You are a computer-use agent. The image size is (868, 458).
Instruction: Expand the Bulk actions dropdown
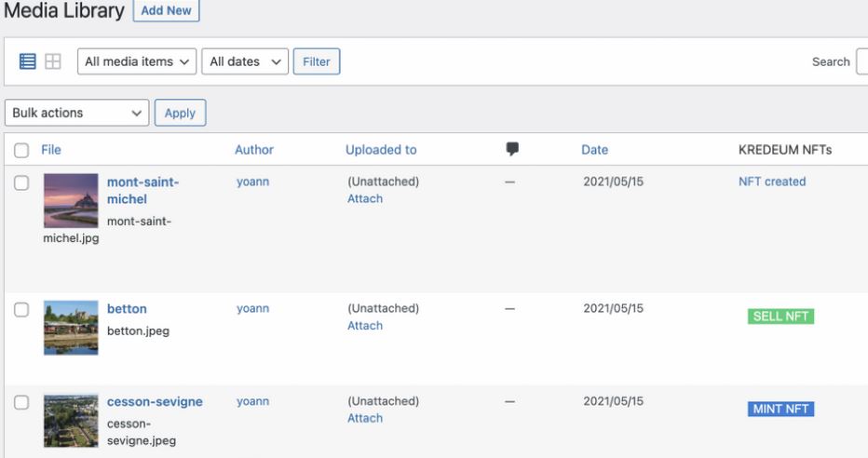point(77,113)
